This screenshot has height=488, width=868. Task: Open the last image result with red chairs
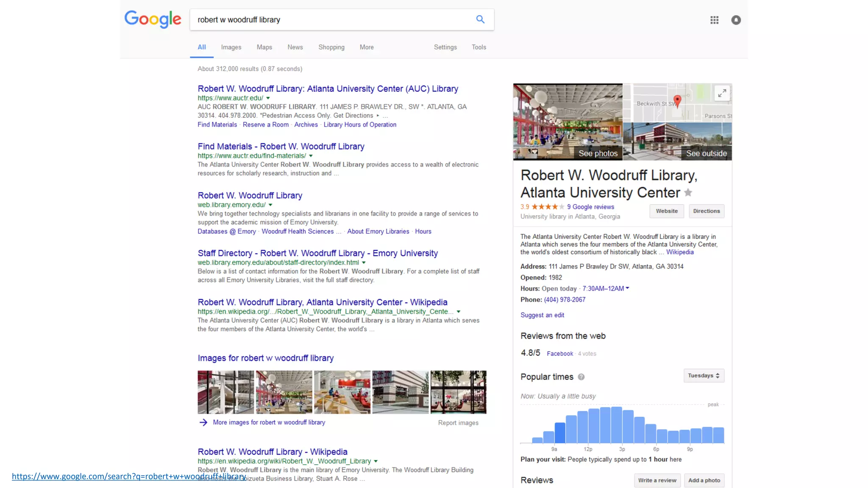(x=458, y=392)
